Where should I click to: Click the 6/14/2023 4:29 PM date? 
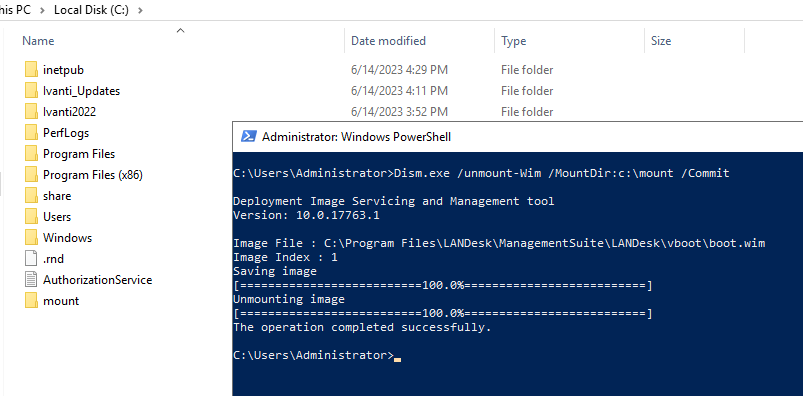click(399, 70)
